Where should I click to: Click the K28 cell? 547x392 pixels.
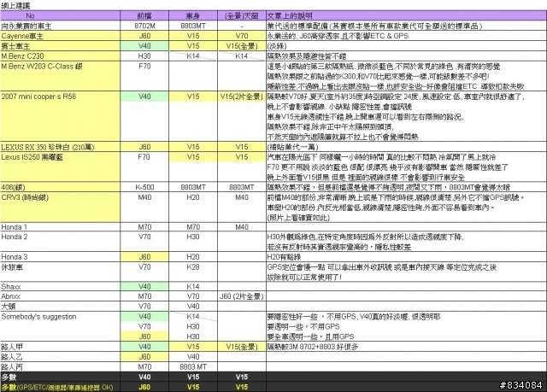point(193,267)
